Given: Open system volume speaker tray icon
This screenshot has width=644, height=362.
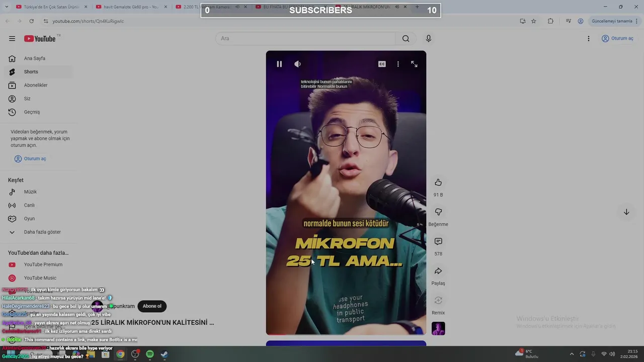Looking at the screenshot, I should click(612, 354).
